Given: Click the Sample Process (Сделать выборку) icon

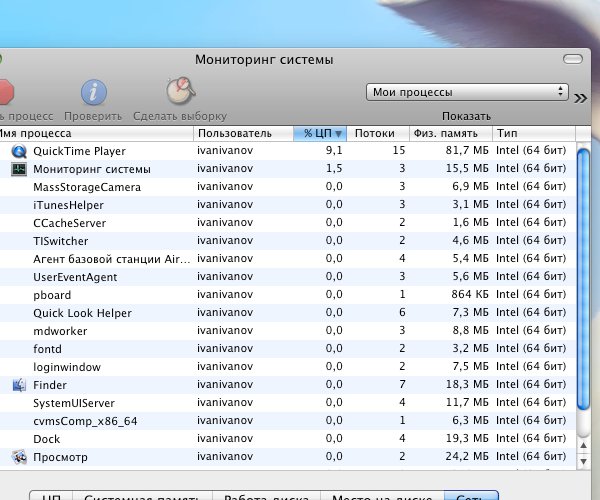Looking at the screenshot, I should pyautogui.click(x=181, y=90).
